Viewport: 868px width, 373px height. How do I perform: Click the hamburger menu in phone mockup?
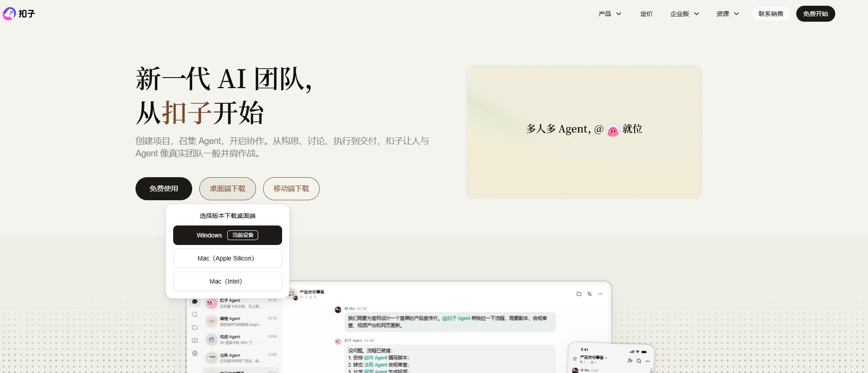(x=575, y=358)
